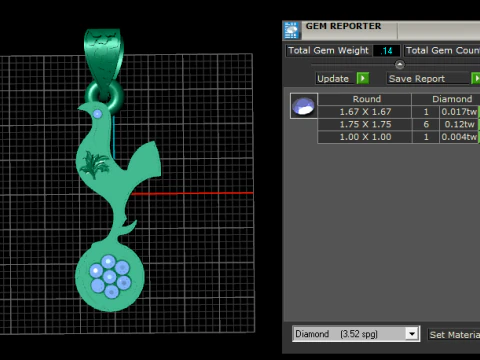480x360 pixels.
Task: Select the 1.00 X 1.00 size cell
Action: 365,137
